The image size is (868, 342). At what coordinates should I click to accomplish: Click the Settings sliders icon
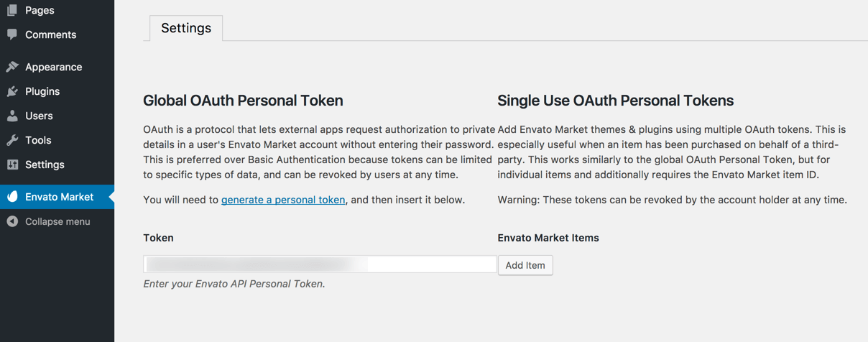(x=12, y=165)
